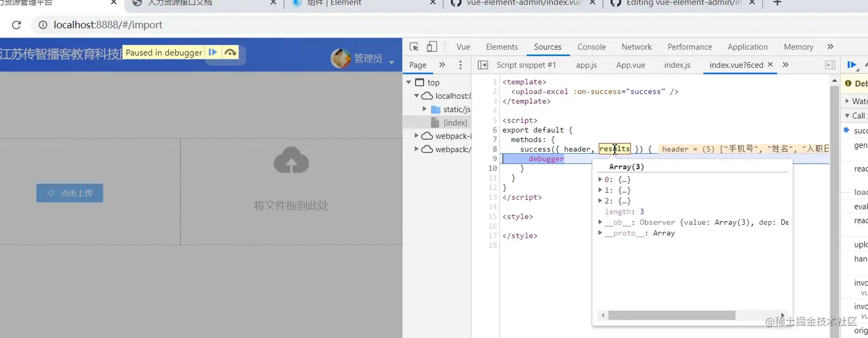Open the Elements DevTools panel
This screenshot has width=868, height=338.
tap(502, 47)
